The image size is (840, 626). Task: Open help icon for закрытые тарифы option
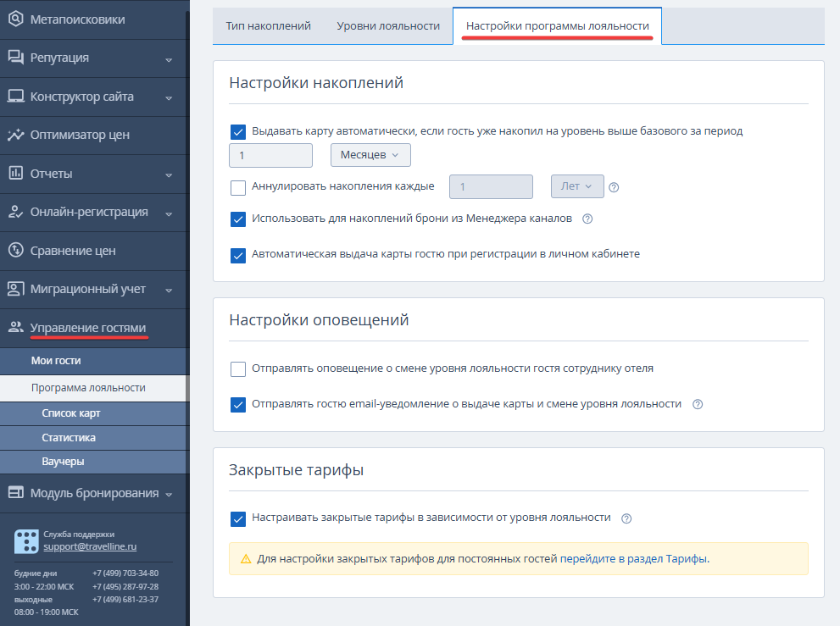tap(626, 518)
